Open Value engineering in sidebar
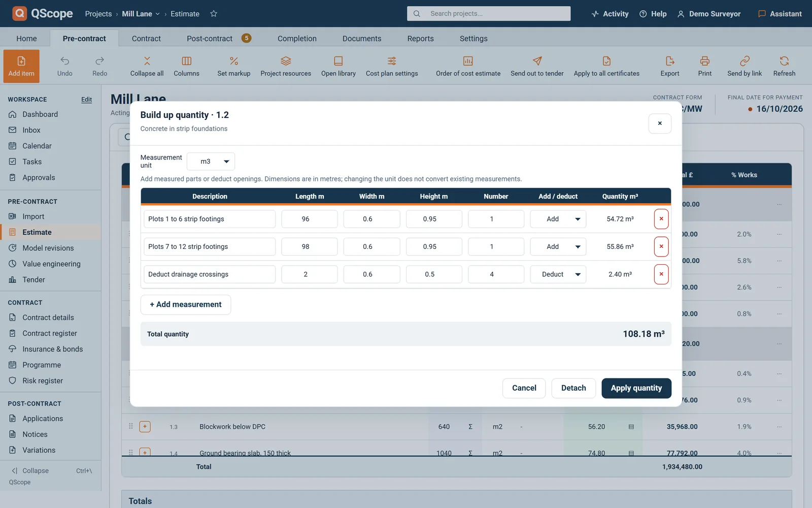812x508 pixels. click(51, 264)
